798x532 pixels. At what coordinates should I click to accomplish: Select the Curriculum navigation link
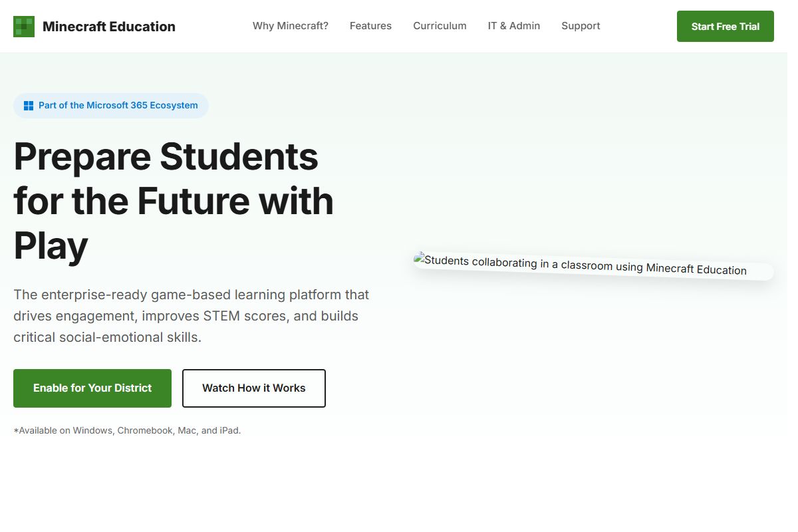(x=440, y=26)
